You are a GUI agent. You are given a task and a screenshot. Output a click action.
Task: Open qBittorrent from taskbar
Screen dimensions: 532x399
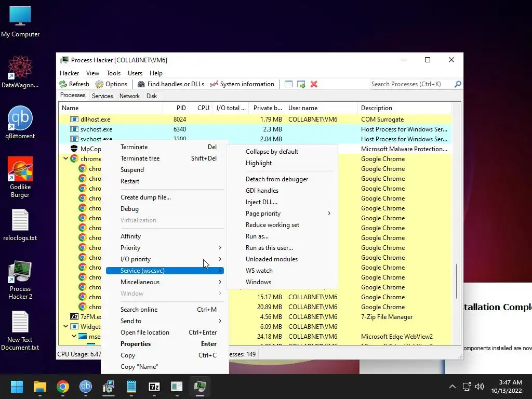click(86, 387)
